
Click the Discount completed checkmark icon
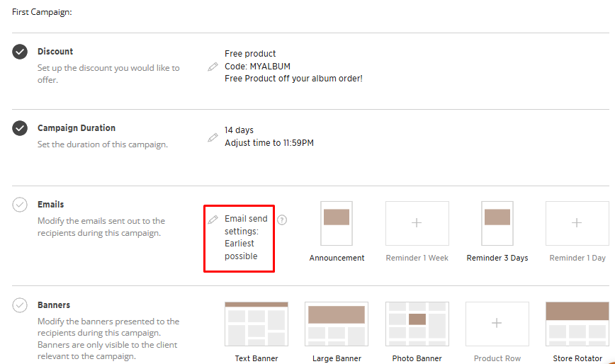click(21, 52)
